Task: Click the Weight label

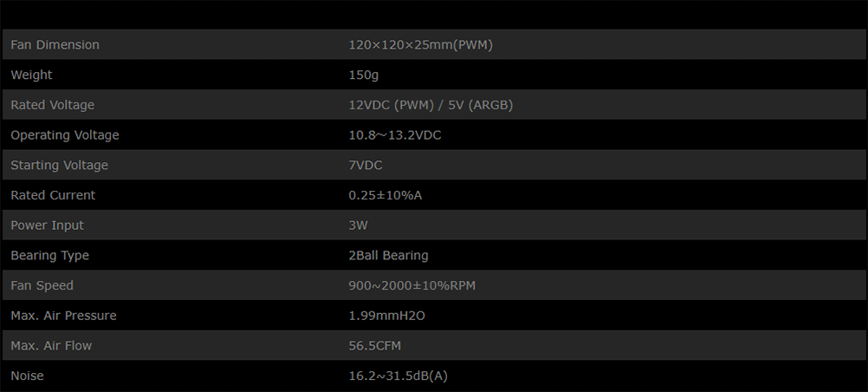Action: coord(31,75)
